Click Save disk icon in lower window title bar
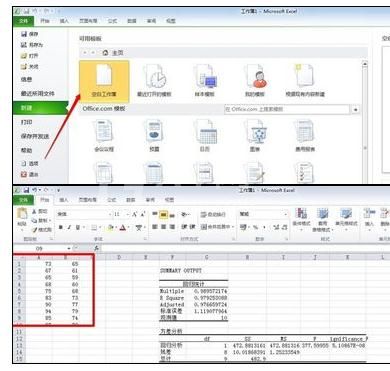The width and height of the screenshot is (390, 371). 26,190
